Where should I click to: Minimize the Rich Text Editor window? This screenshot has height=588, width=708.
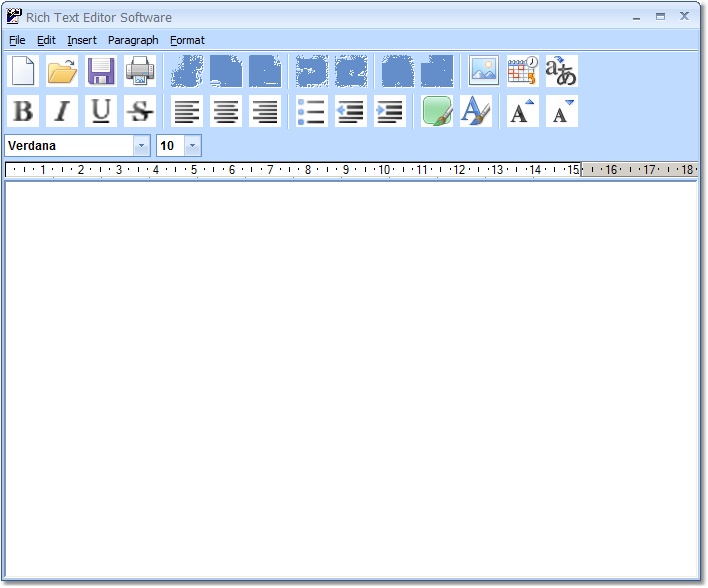[637, 17]
